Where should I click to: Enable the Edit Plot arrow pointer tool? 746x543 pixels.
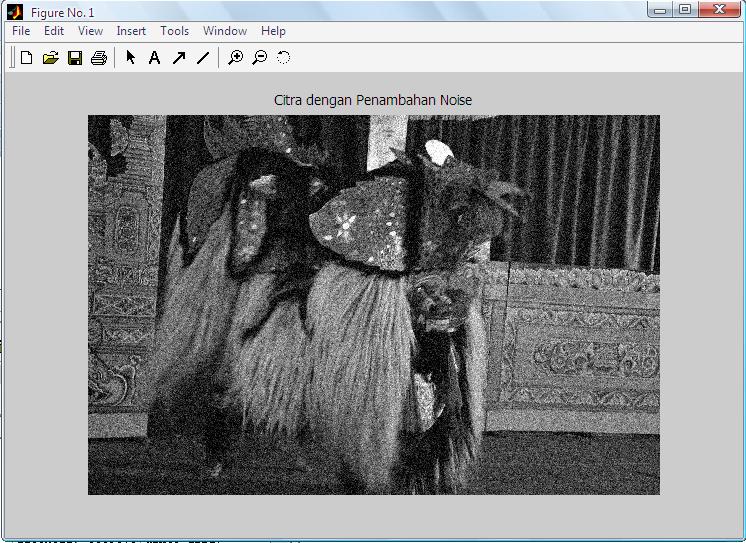[x=130, y=58]
